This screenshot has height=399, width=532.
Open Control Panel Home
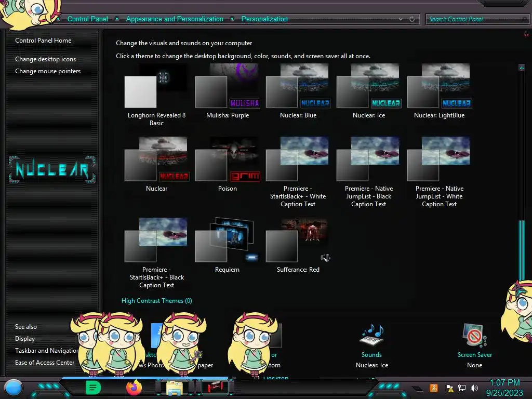(43, 41)
